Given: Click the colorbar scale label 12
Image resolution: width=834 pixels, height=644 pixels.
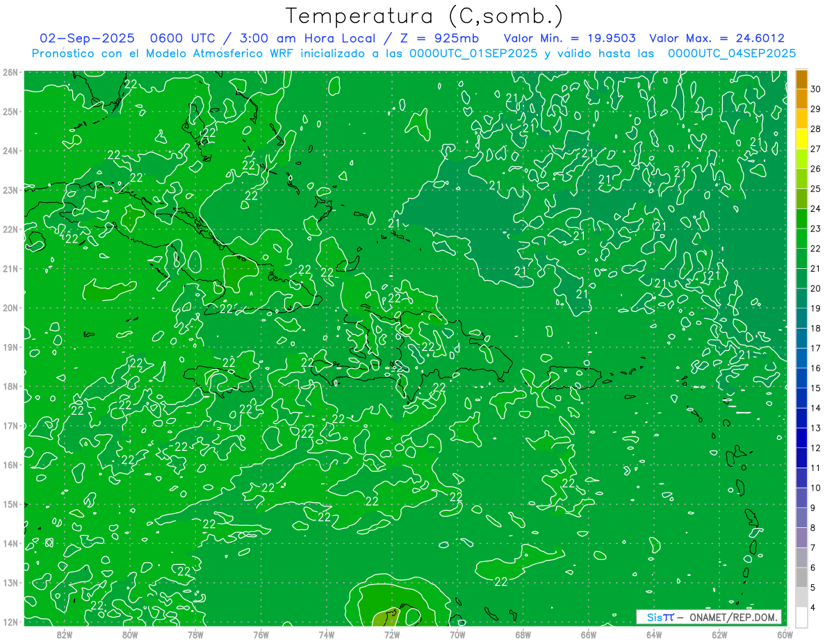Looking at the screenshot, I should click(815, 447).
